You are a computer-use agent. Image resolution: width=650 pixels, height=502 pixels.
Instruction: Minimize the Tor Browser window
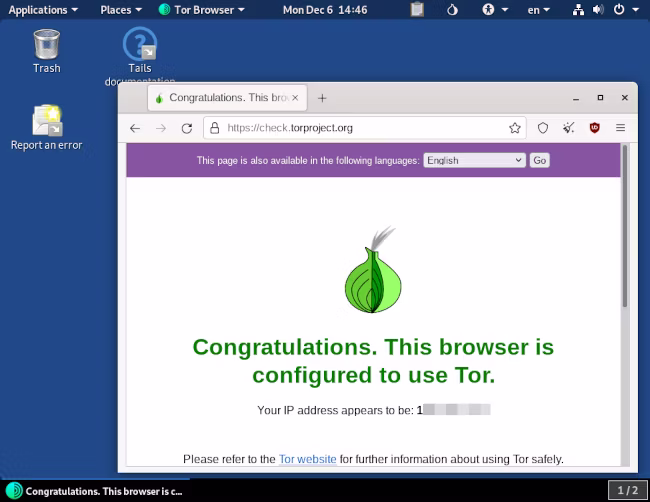(x=576, y=98)
